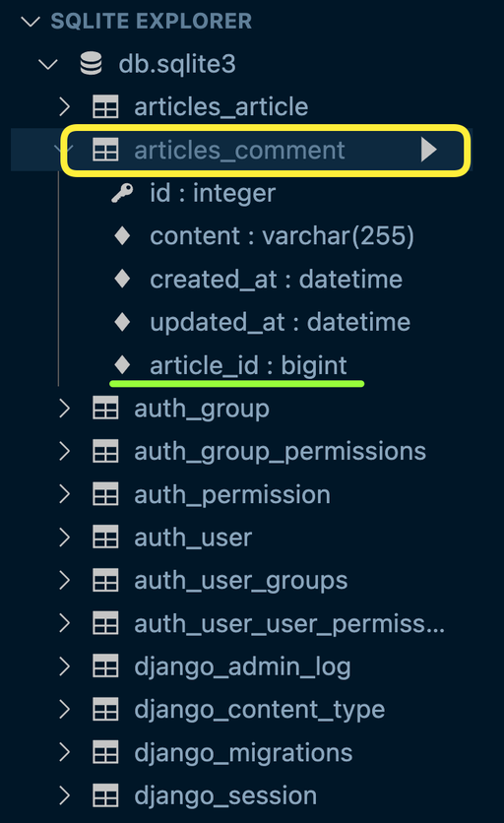Expand the auth_user_groups table chevron
This screenshot has height=823, width=504.
click(x=65, y=581)
